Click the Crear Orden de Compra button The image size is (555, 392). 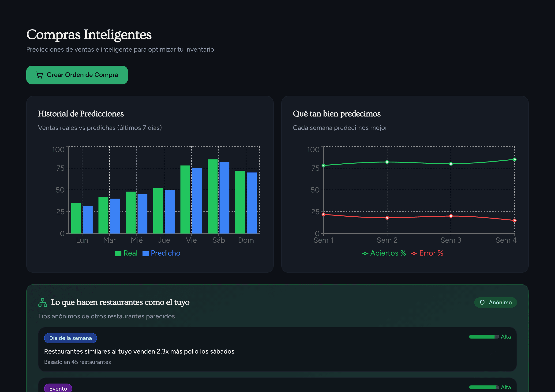pyautogui.click(x=77, y=75)
